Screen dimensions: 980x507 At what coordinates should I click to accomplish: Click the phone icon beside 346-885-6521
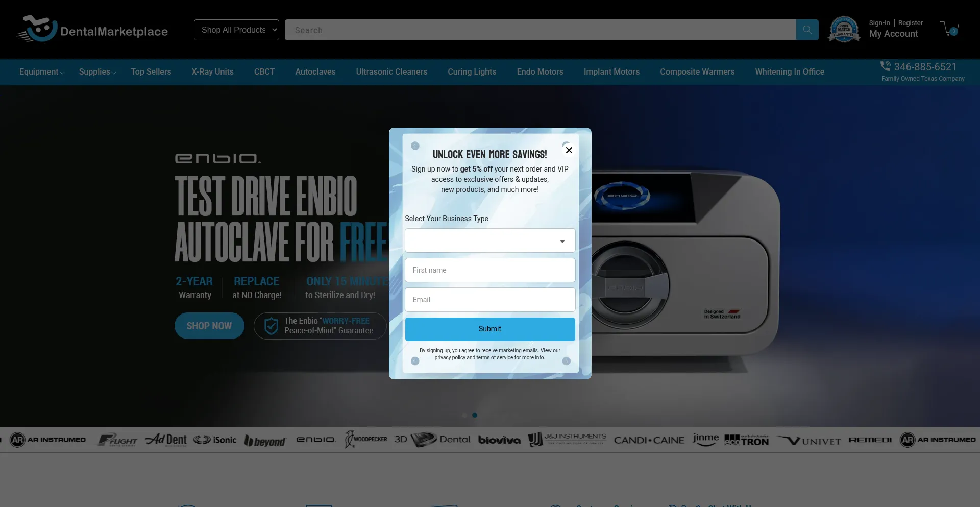[885, 66]
